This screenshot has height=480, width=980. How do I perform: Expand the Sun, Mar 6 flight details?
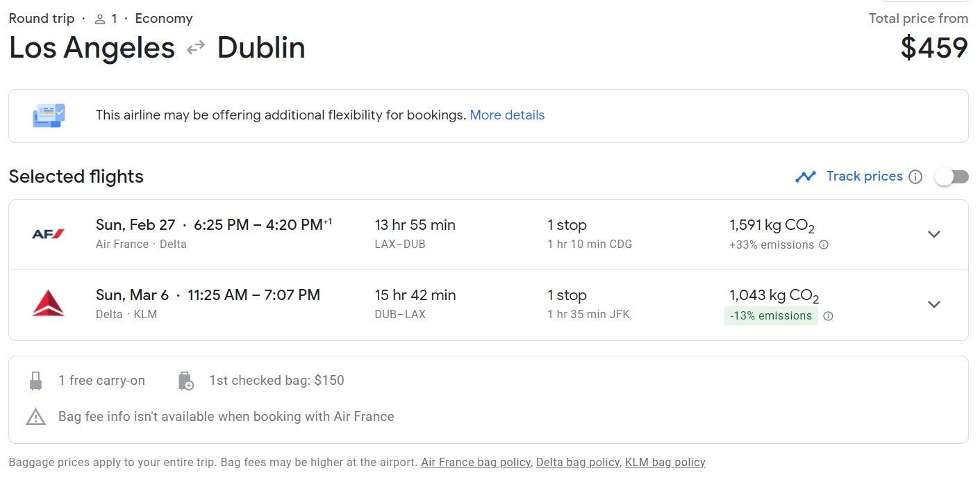coord(934,304)
